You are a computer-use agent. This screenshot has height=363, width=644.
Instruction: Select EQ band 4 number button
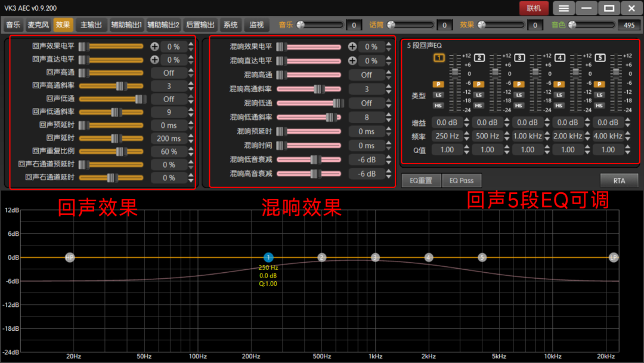click(559, 57)
